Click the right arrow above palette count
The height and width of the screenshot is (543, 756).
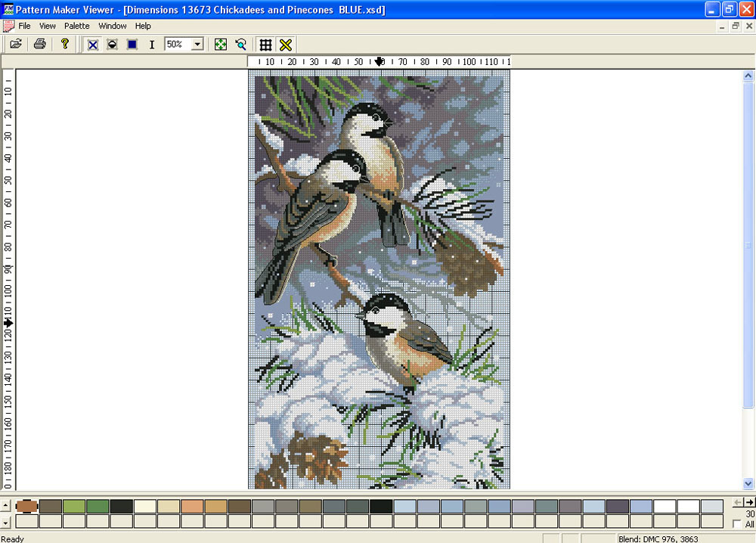coord(749,502)
